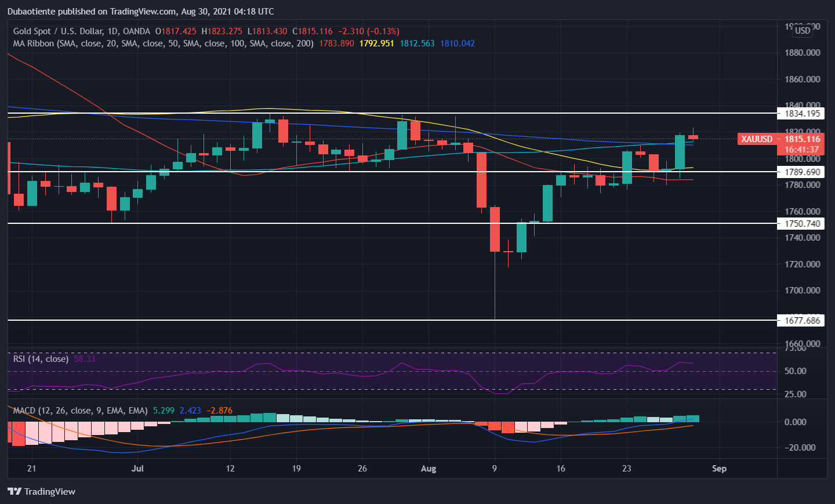Click the 1720.000 price axis label

[x=803, y=264]
